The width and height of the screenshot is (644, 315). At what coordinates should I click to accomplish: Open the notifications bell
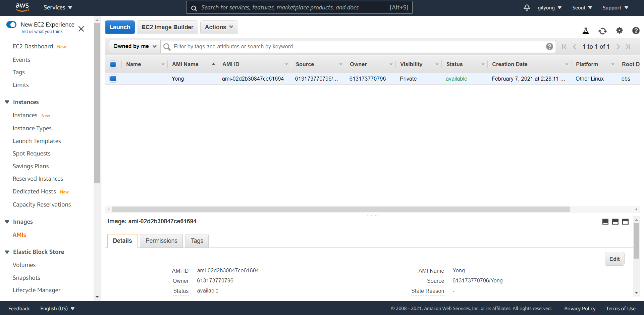pyautogui.click(x=527, y=7)
